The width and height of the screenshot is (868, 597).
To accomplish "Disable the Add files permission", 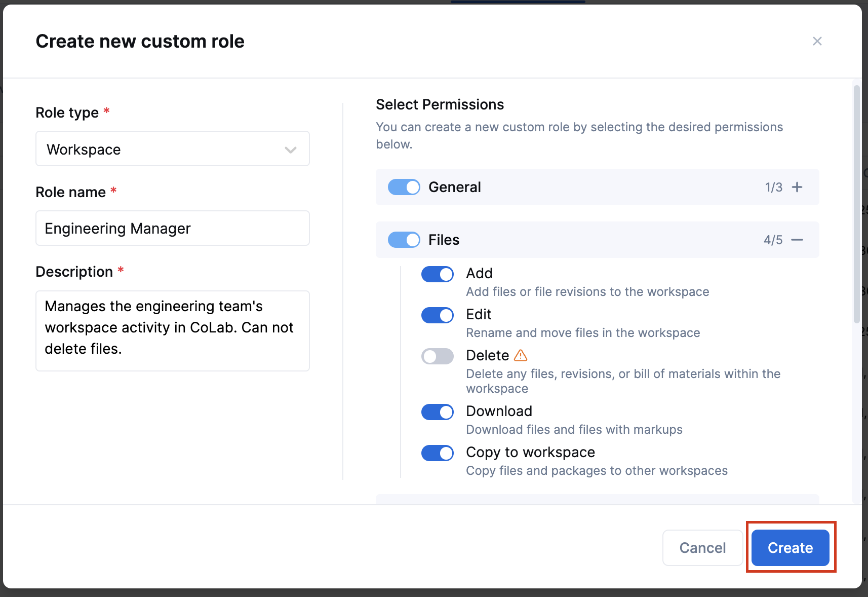I will [438, 274].
